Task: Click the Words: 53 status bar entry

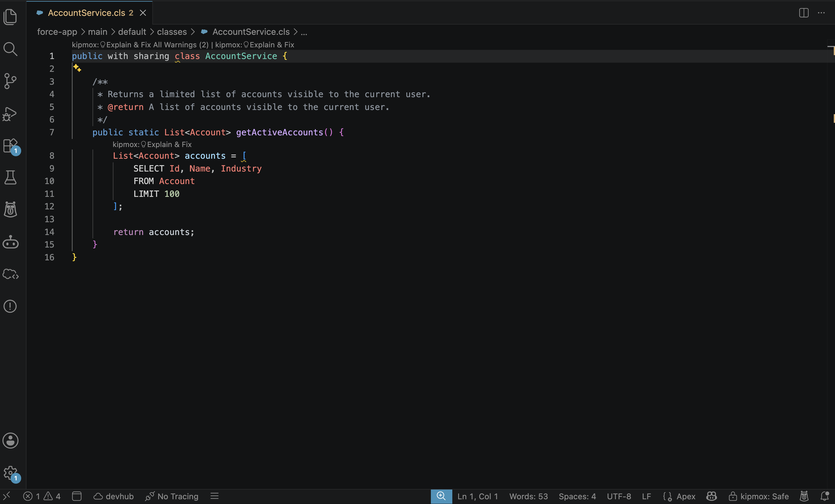Action: pos(528,496)
